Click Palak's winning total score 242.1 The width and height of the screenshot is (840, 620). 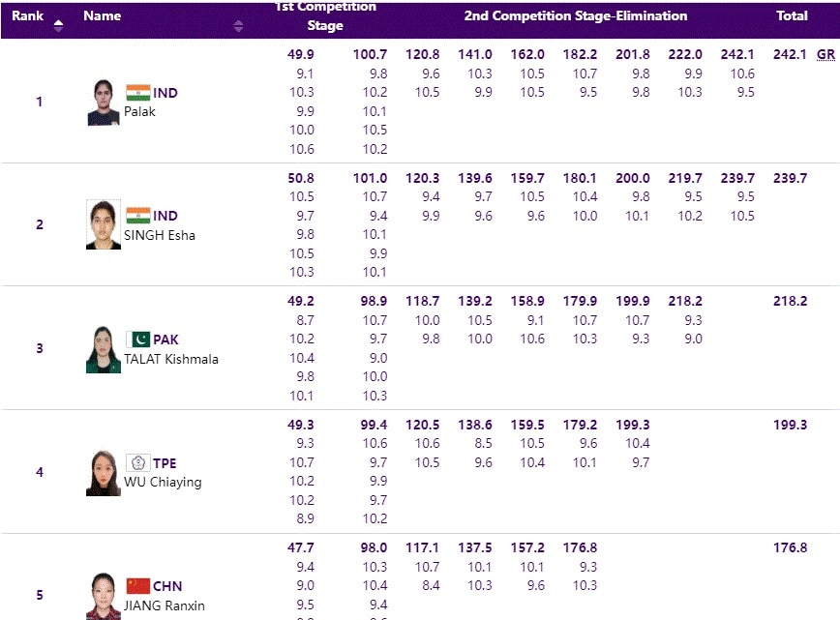tap(790, 55)
